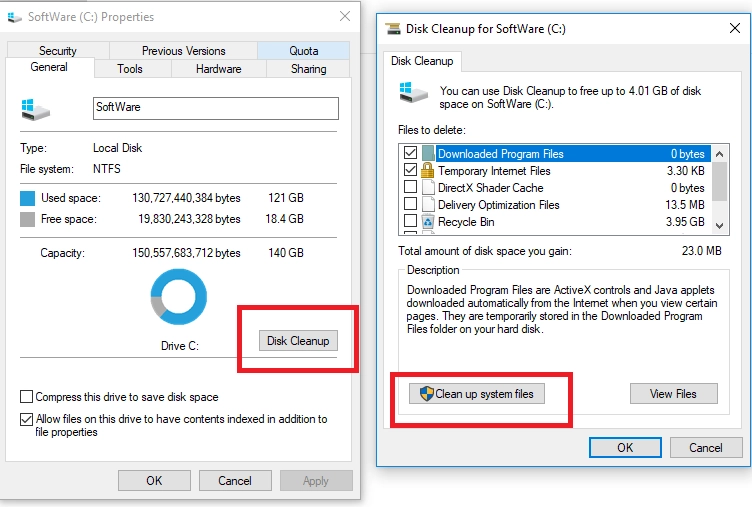Click the Drive C: label under chart
752x507 pixels.
point(180,346)
